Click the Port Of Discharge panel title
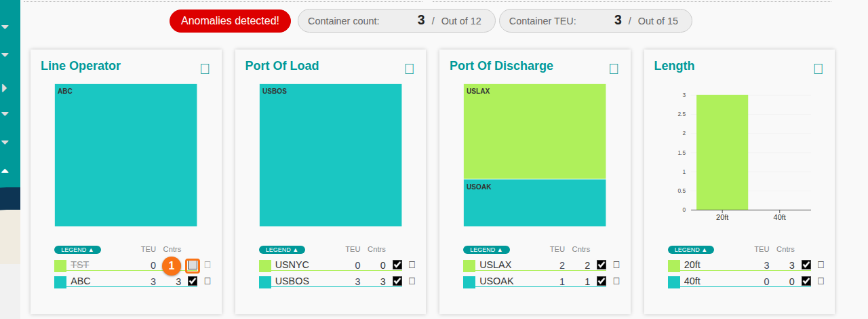 (x=502, y=66)
